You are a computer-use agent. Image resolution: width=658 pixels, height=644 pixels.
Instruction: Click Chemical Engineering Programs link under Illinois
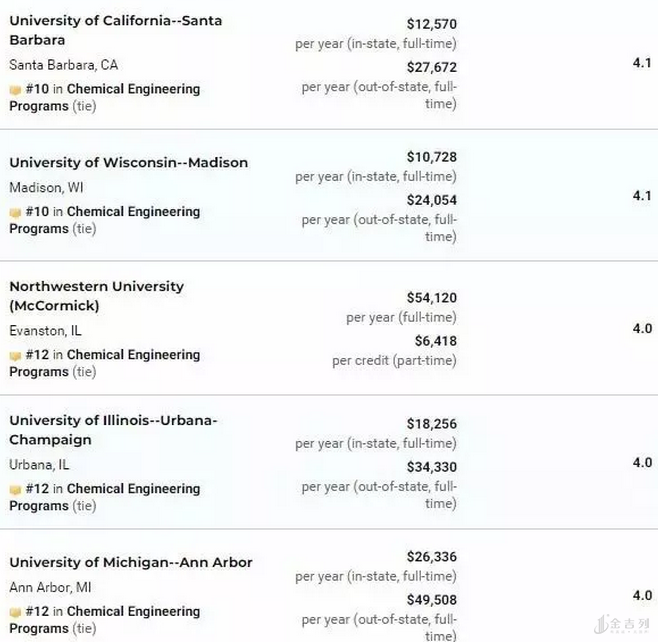[x=133, y=489]
